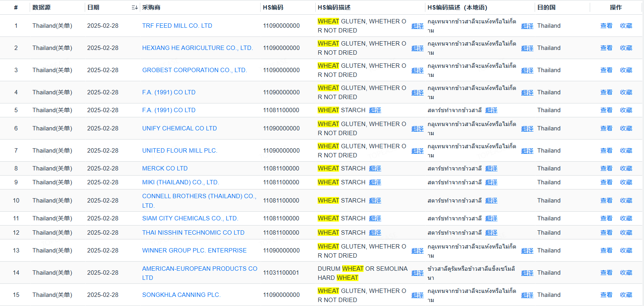Open F.A. (1991) CO LTD in row 4

(x=169, y=92)
